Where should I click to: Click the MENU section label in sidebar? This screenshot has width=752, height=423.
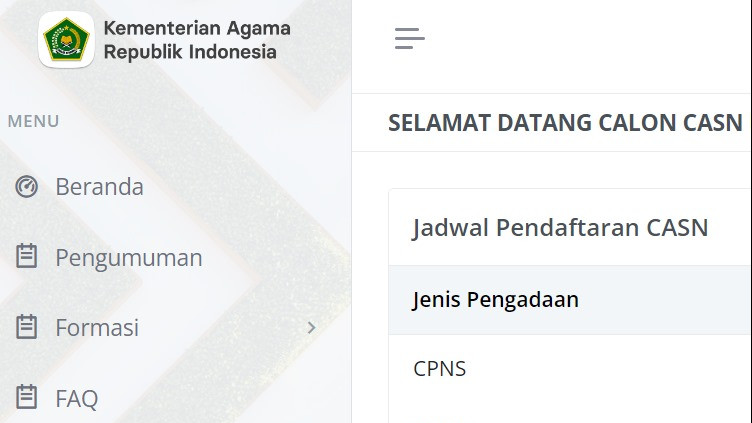point(33,121)
